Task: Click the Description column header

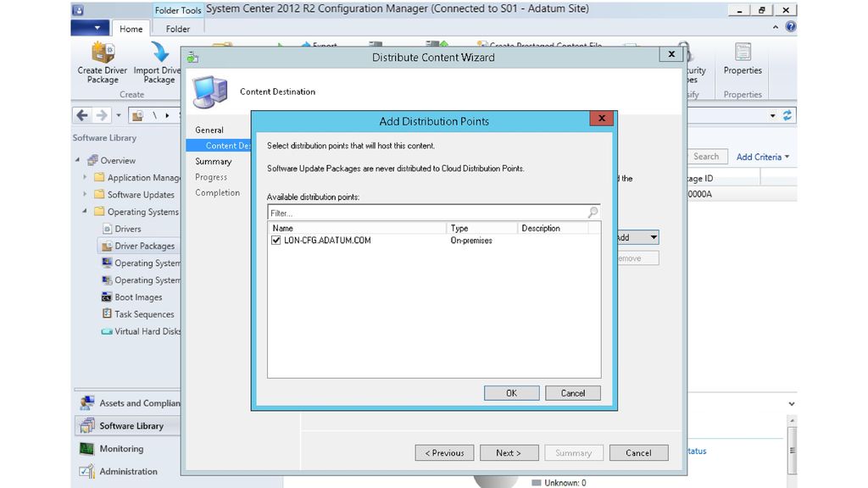Action: (553, 228)
